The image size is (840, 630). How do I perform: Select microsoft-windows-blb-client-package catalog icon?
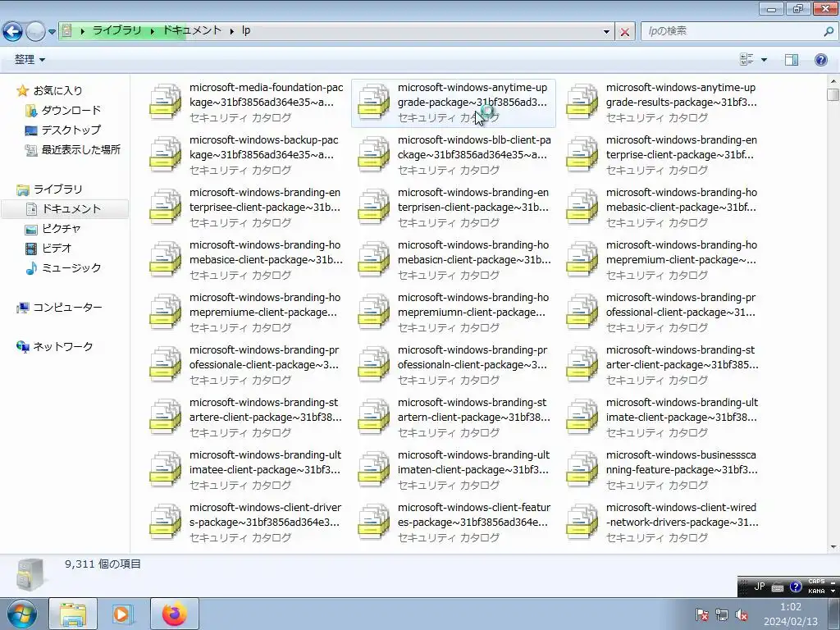tap(373, 153)
